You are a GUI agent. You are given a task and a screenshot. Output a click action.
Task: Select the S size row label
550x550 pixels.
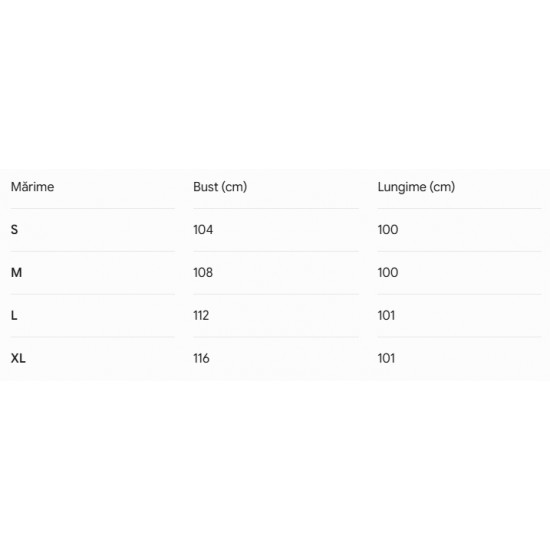[14, 230]
